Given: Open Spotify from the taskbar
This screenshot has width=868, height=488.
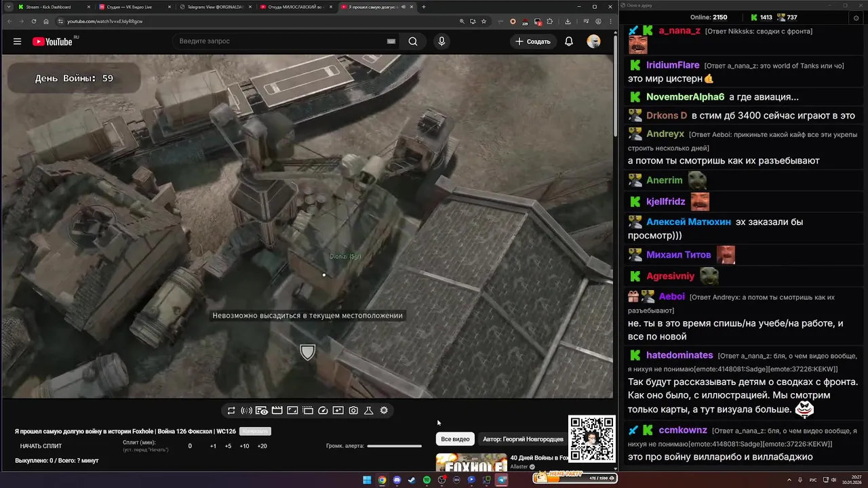Looking at the screenshot, I should (427, 480).
